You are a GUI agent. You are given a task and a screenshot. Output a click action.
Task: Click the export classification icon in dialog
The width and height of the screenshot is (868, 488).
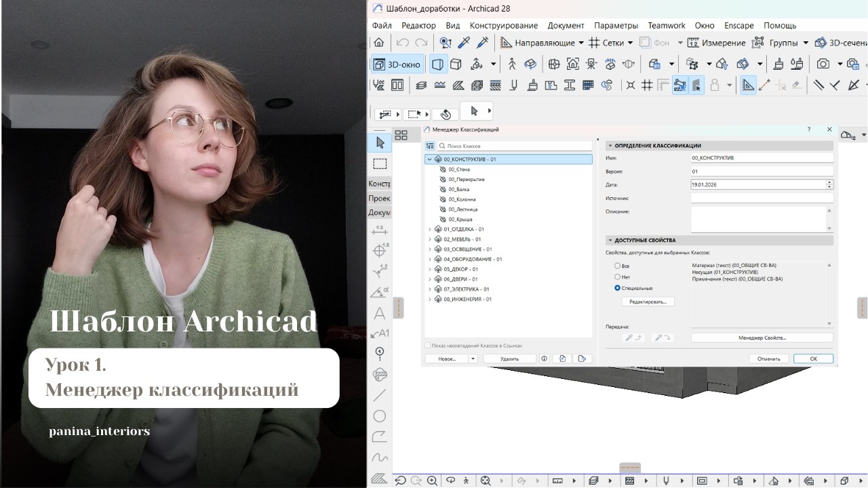583,359
